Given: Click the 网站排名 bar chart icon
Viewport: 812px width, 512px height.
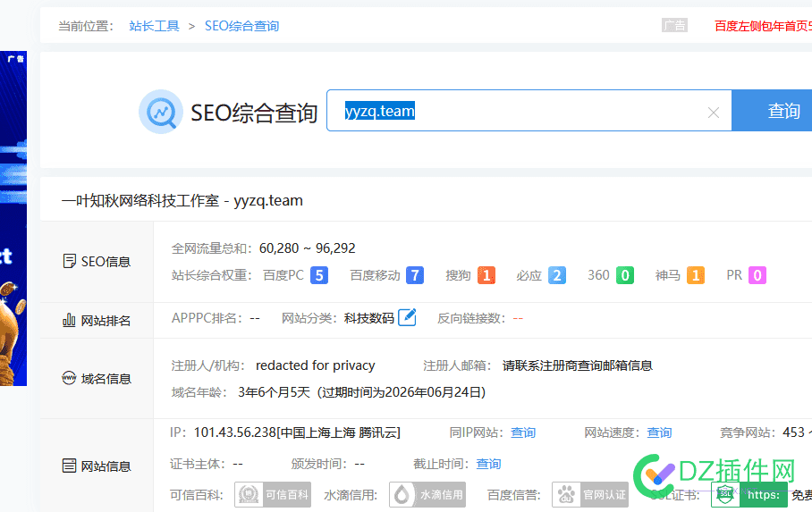Looking at the screenshot, I should [69, 320].
